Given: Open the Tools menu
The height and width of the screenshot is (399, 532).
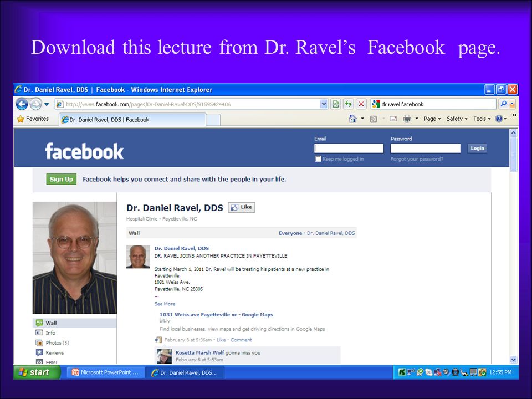Looking at the screenshot, I should (x=482, y=119).
